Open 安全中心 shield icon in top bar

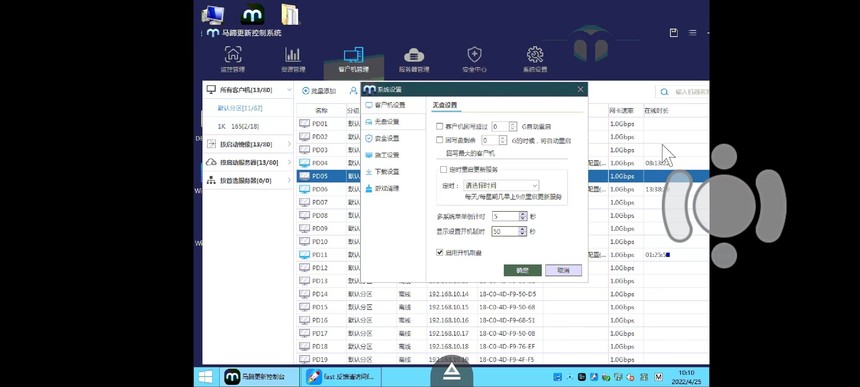coord(474,55)
